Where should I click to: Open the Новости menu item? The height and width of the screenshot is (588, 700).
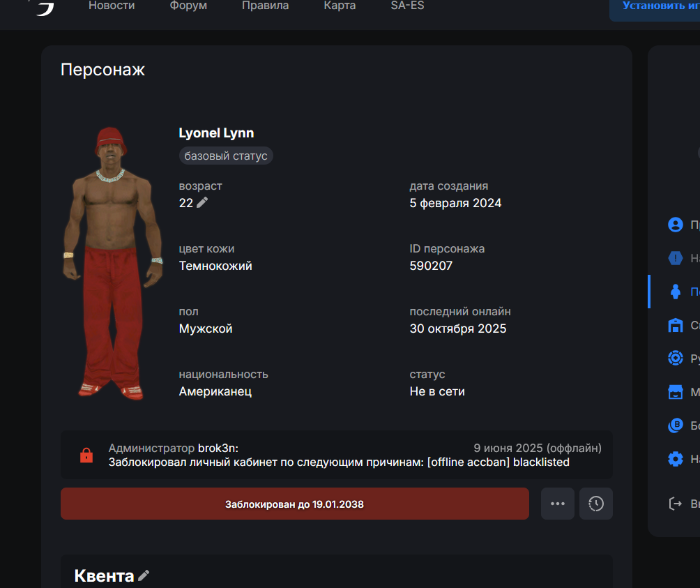point(112,6)
